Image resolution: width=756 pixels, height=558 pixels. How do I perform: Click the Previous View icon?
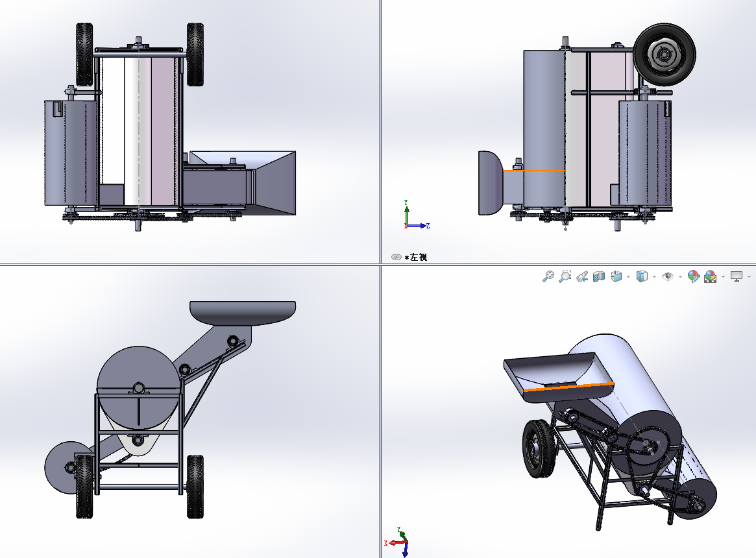tap(582, 276)
